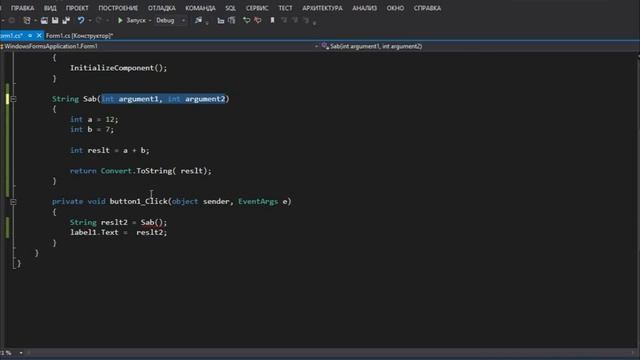Click the Open File toolbar icon
The width and height of the screenshot is (640, 360).
pos(44,20)
